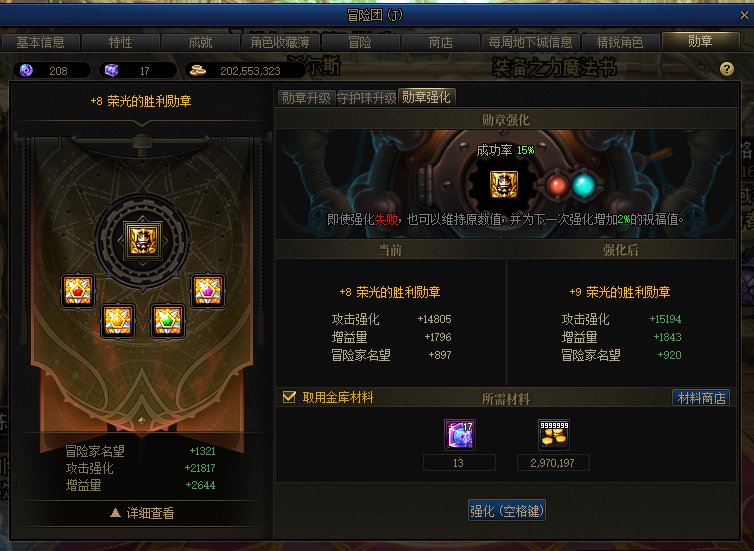Click the gold coins material icon
The width and height of the screenshot is (754, 551).
553,434
